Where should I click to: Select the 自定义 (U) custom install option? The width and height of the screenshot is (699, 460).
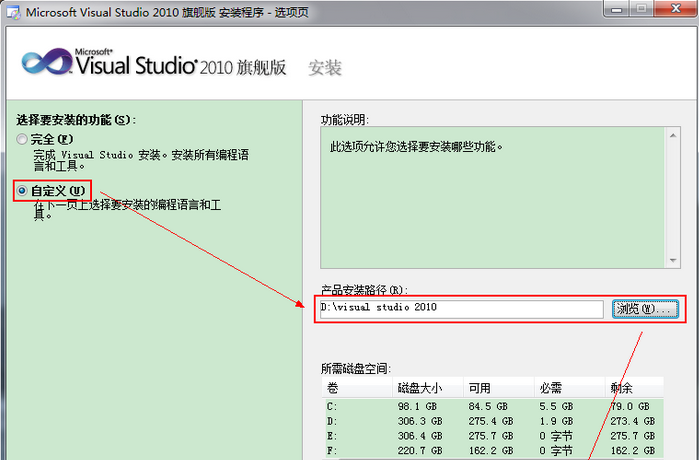(x=22, y=191)
